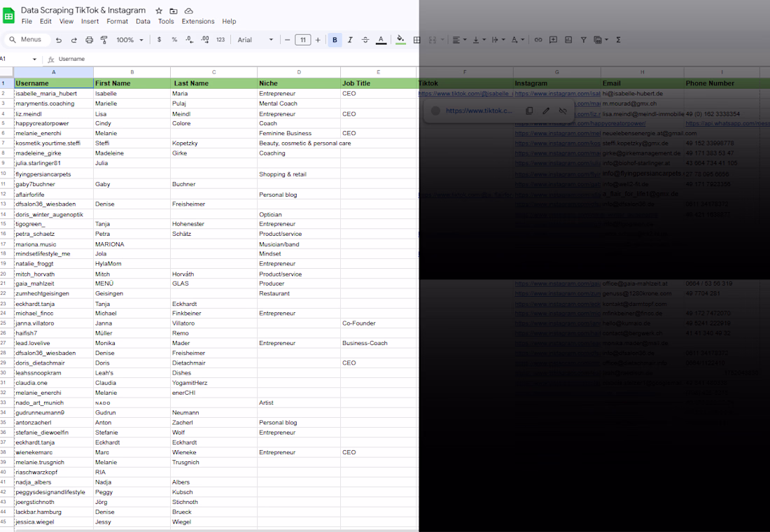
Task: Insert a link from the toolbar
Action: (x=538, y=40)
